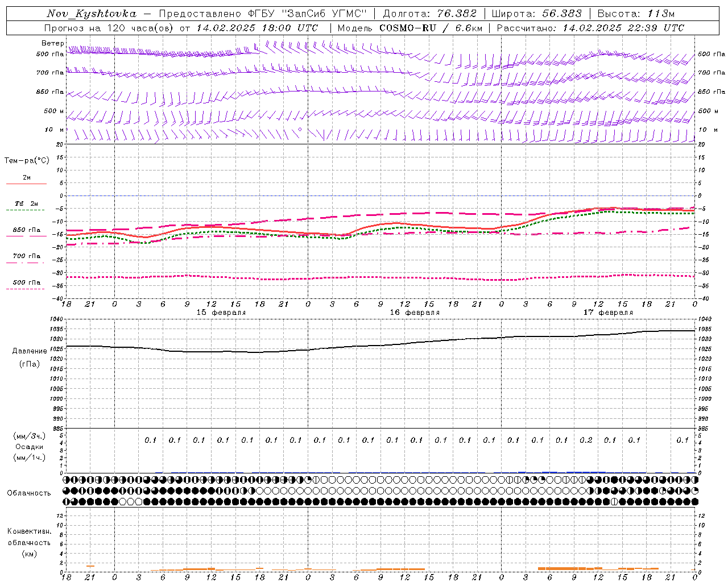The height and width of the screenshot is (582, 728).
Task: Click the elevation value 113м
Action: [661, 14]
